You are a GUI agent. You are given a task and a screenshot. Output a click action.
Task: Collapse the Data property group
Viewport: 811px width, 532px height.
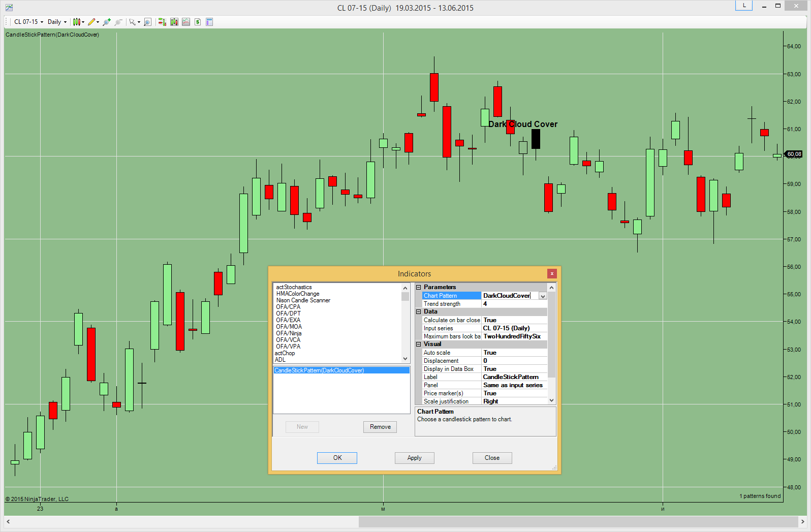419,311
